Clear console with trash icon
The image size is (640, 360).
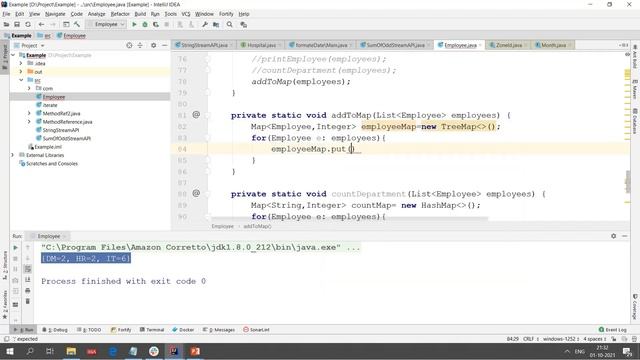coord(28,301)
